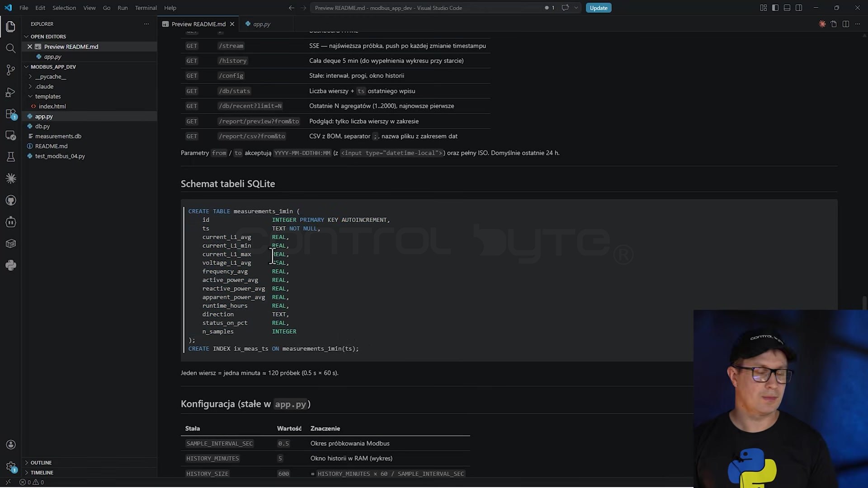Close the Preview README.md tab
The height and width of the screenshot is (488, 868).
(232, 24)
